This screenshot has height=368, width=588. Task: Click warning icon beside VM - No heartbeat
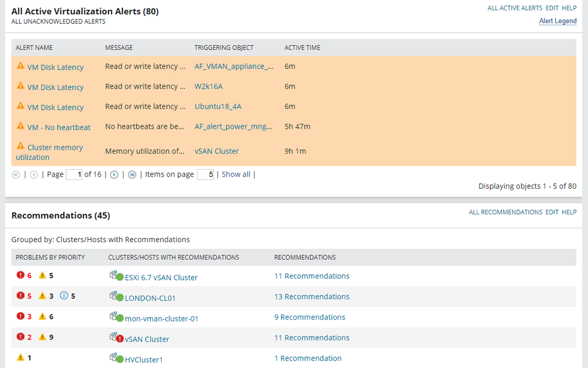click(x=21, y=126)
